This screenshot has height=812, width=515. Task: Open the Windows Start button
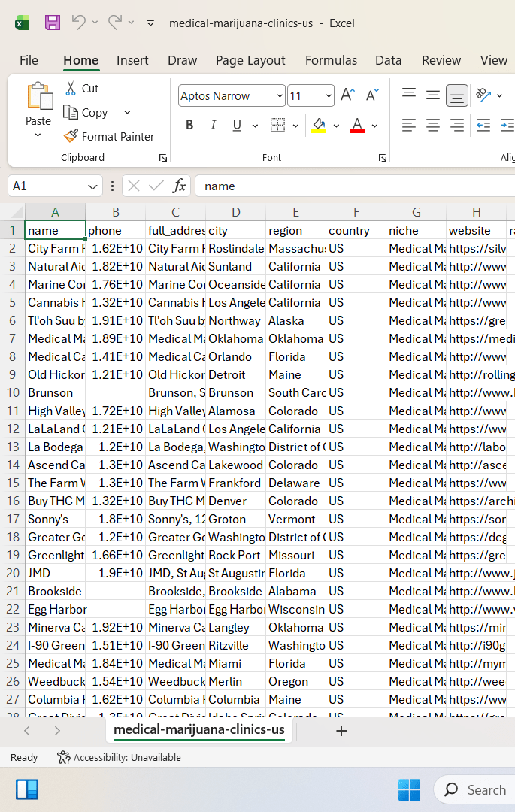pos(410,789)
